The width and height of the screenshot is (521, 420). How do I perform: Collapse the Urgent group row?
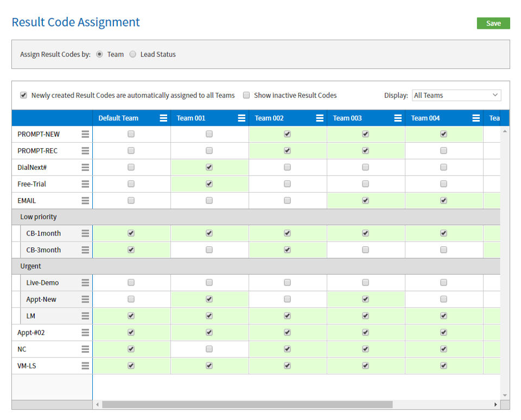(x=31, y=266)
